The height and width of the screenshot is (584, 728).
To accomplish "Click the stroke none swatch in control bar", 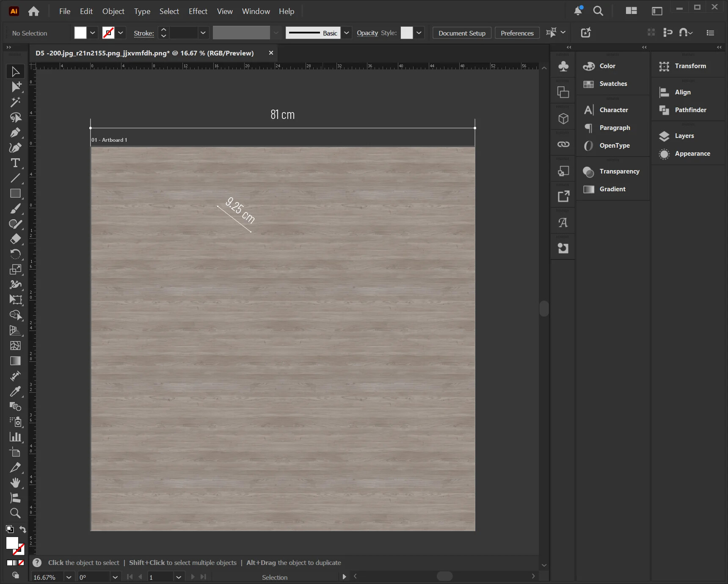I will point(108,33).
